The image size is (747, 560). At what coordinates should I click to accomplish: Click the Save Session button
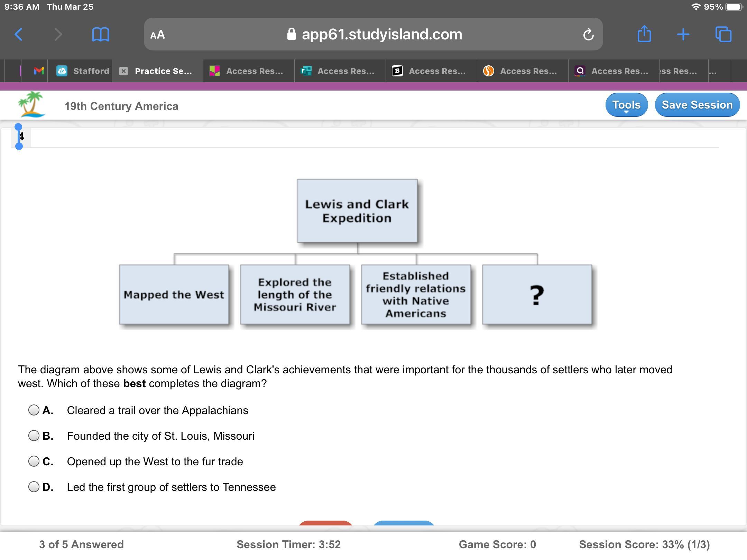pos(697,105)
